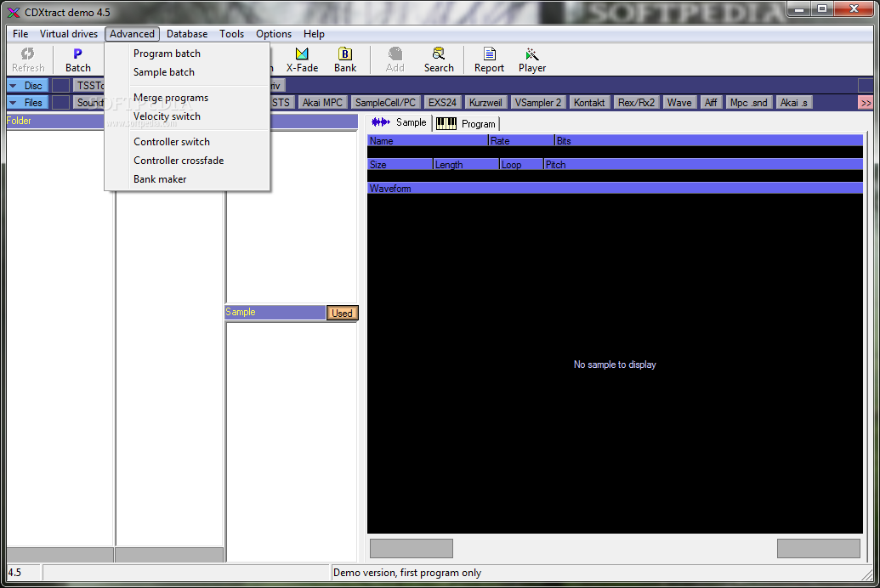This screenshot has width=880, height=588.
Task: Choose Program batch from Advanced menu
Action: (187, 54)
